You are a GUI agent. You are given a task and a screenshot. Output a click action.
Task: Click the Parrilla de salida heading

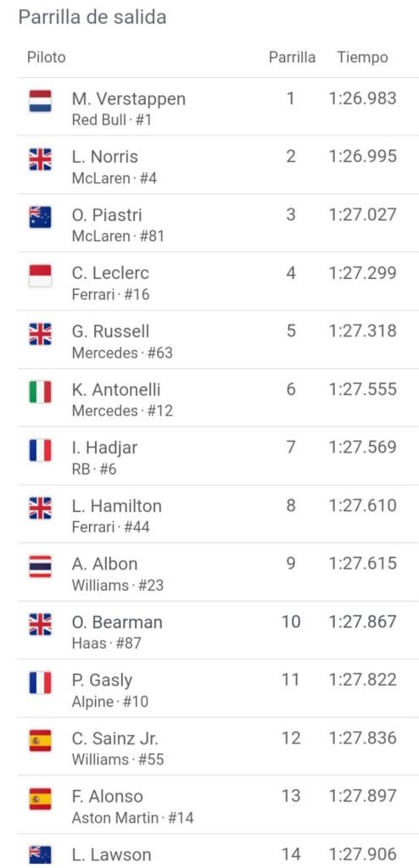[x=92, y=17]
